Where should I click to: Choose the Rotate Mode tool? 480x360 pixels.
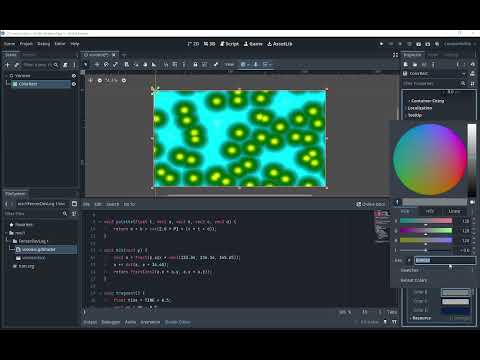click(x=106, y=64)
